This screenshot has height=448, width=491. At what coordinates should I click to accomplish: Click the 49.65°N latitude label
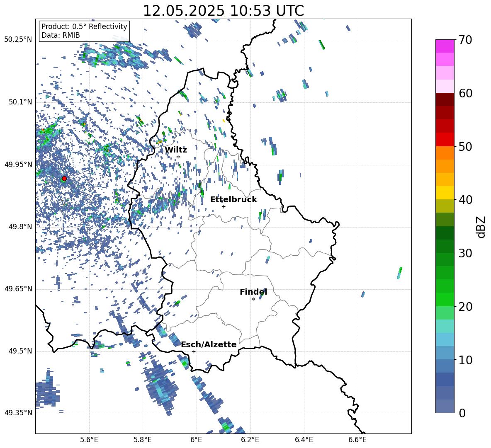coord(18,289)
